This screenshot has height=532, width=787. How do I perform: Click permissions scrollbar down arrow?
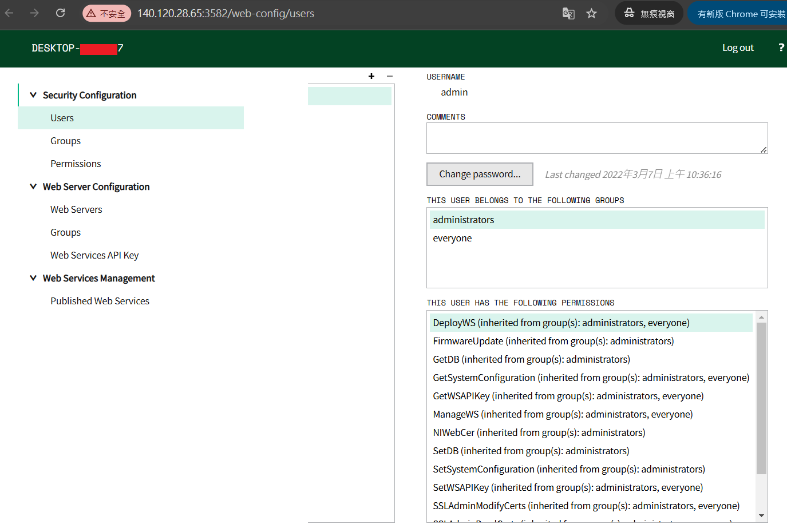[x=761, y=516]
